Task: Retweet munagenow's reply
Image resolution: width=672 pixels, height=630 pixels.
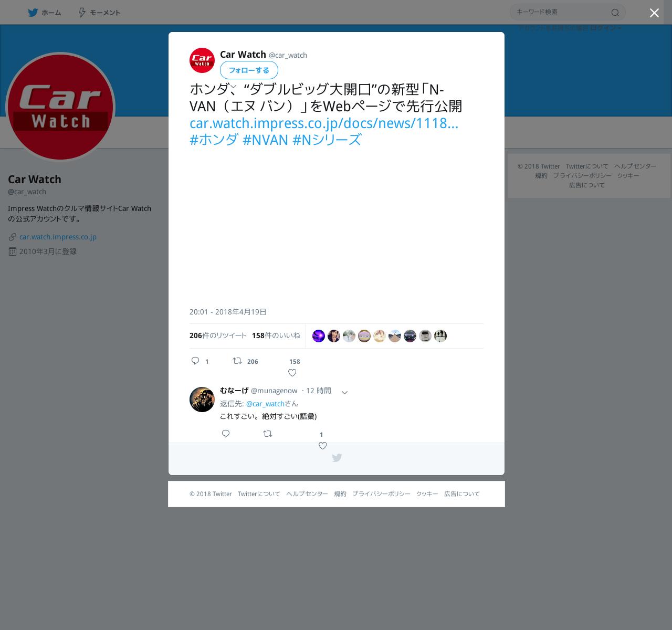Action: pos(268,434)
